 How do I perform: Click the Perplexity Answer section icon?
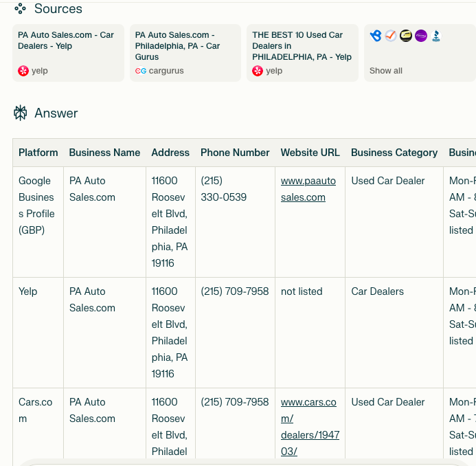pos(20,113)
